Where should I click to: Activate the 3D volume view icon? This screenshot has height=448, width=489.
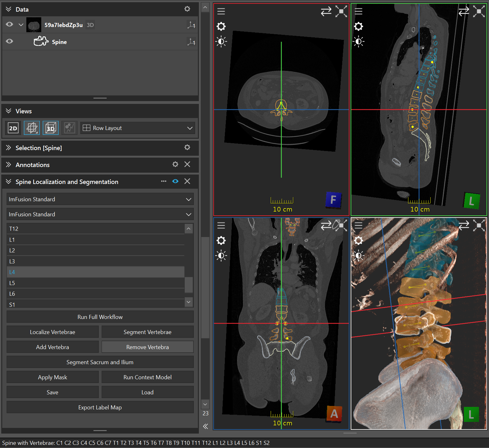(x=50, y=128)
